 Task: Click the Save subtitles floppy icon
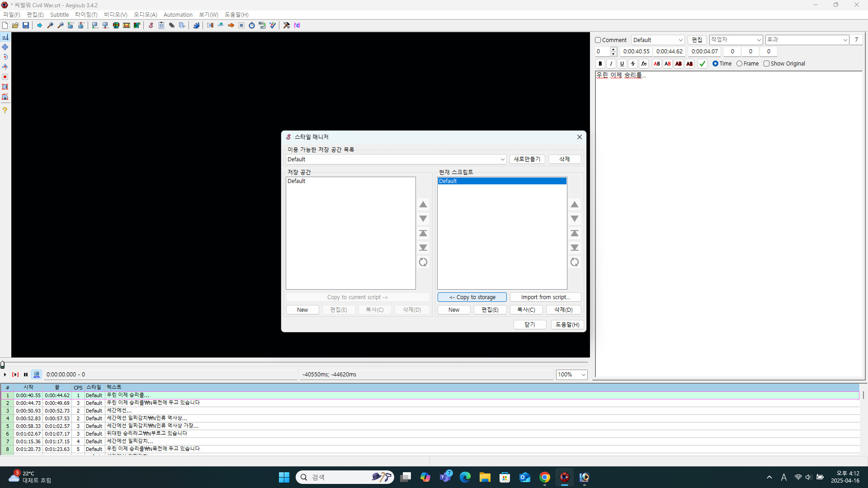26,25
